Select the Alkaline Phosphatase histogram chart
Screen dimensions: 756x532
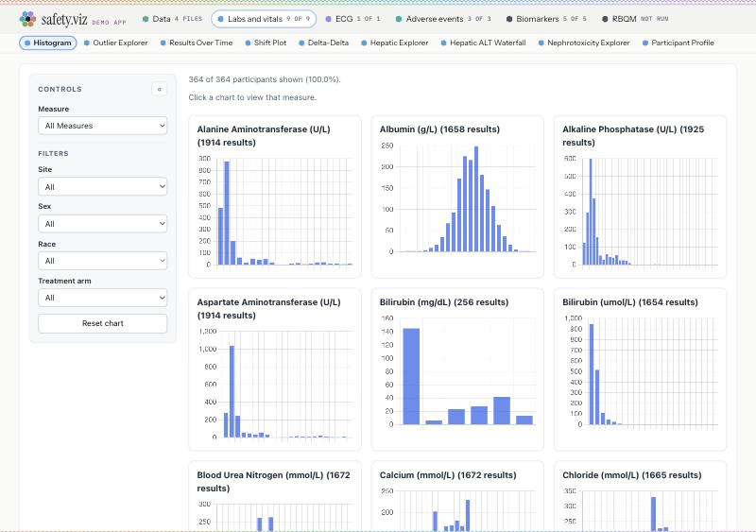[641, 197]
